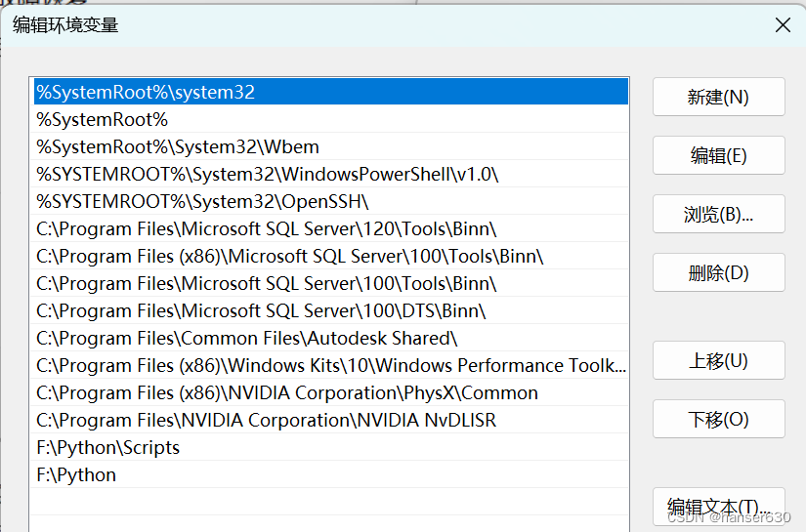The image size is (806, 532).
Task: Click the 编辑文本(T)... button
Action: 719,507
